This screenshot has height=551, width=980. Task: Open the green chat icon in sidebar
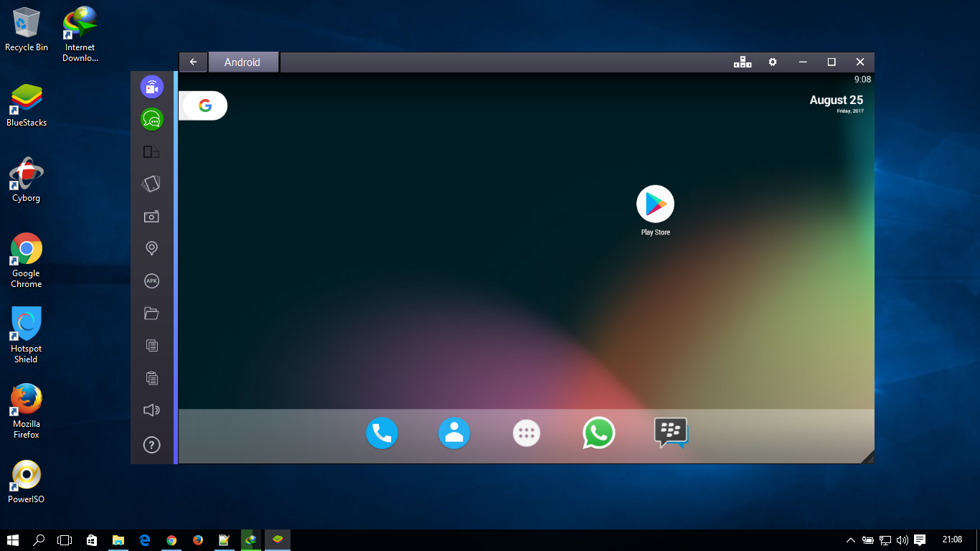[151, 119]
